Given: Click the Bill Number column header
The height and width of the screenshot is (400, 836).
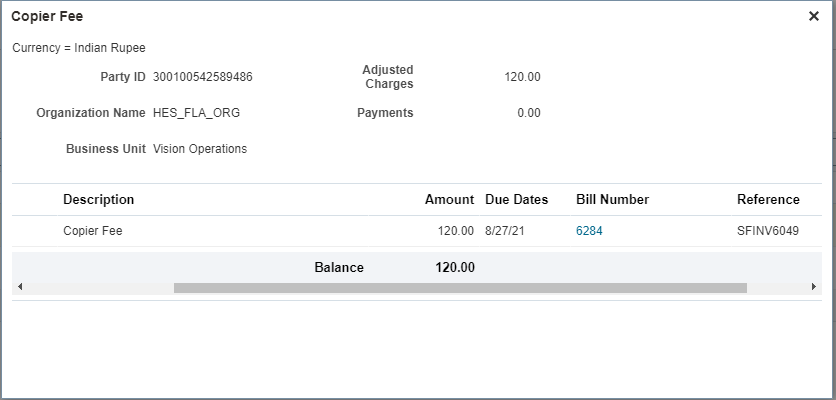Looking at the screenshot, I should 612,199.
